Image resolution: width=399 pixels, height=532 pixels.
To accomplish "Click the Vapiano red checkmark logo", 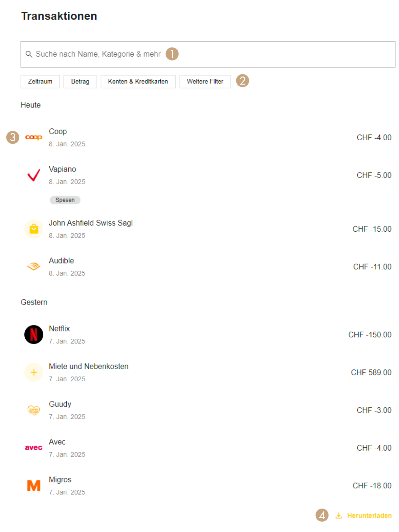I will [34, 175].
